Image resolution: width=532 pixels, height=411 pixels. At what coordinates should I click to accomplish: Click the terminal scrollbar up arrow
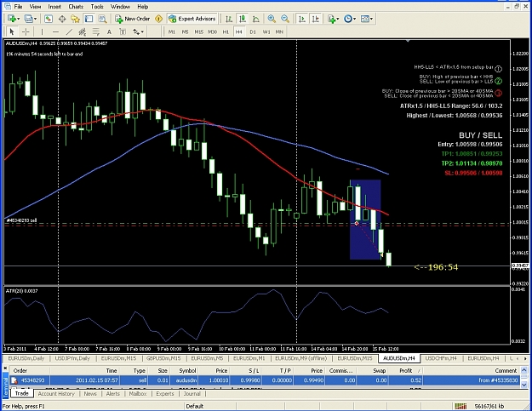523,370
